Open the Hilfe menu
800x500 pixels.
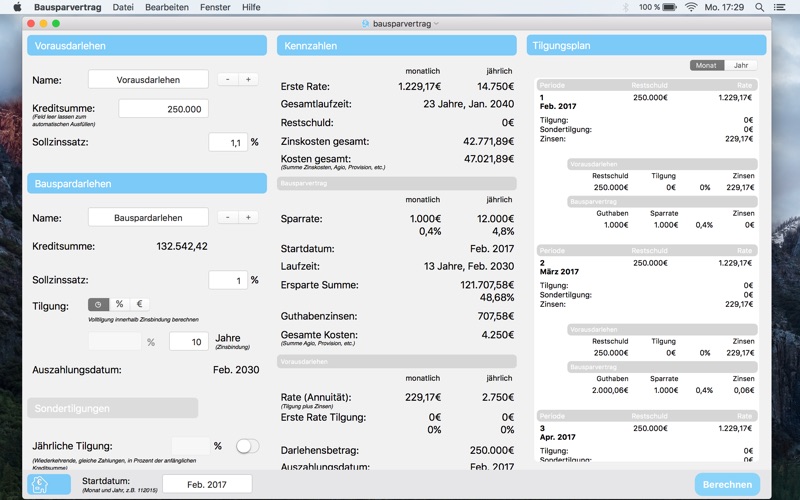[x=251, y=7]
